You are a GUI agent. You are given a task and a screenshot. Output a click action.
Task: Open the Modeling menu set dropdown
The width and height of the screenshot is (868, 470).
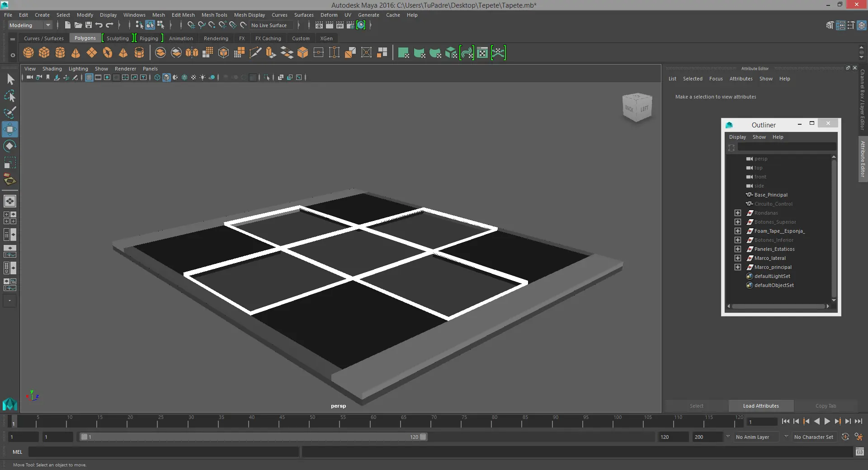[x=30, y=25]
